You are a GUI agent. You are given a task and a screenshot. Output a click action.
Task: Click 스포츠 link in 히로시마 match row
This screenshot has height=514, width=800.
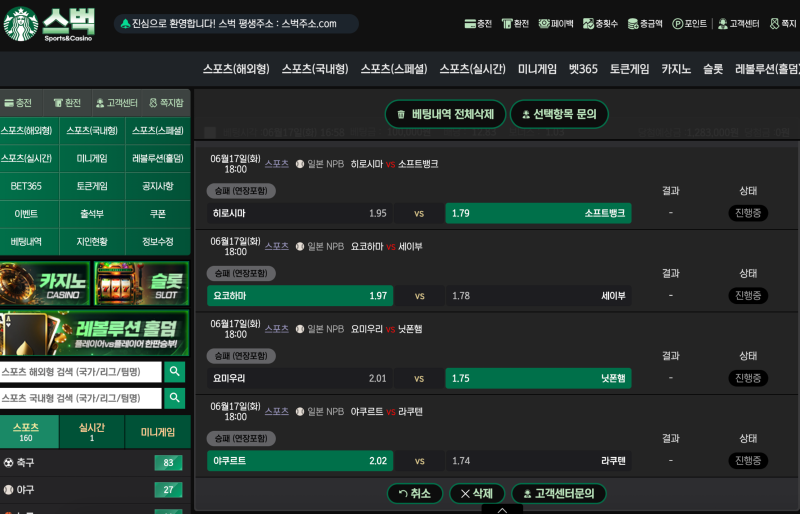277,164
